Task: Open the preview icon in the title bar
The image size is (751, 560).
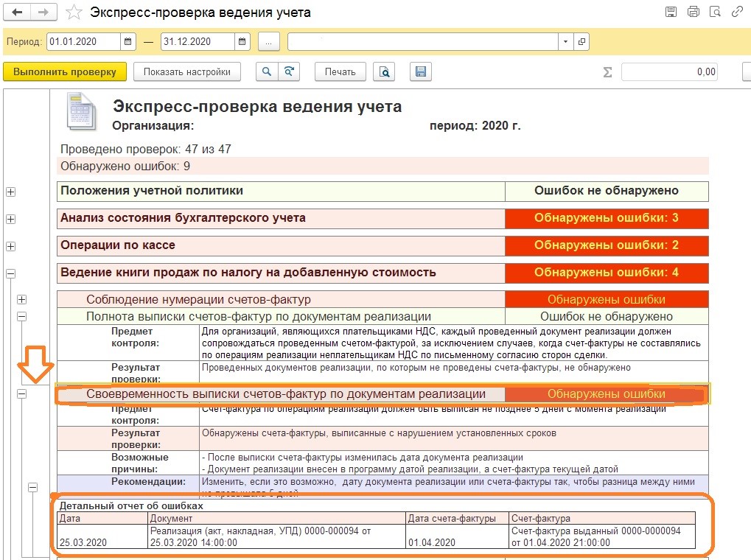Action: click(715, 12)
